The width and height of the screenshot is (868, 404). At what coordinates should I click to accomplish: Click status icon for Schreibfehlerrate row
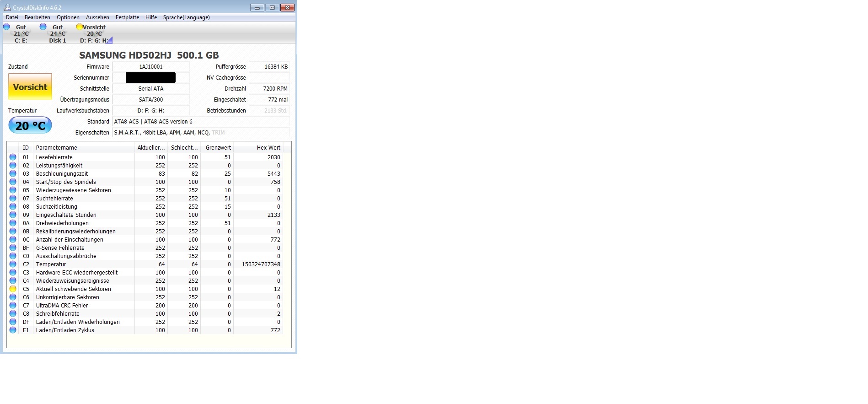coord(13,313)
